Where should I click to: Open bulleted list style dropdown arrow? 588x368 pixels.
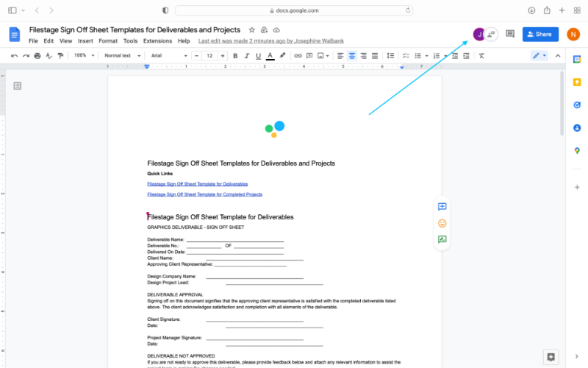[427, 56]
